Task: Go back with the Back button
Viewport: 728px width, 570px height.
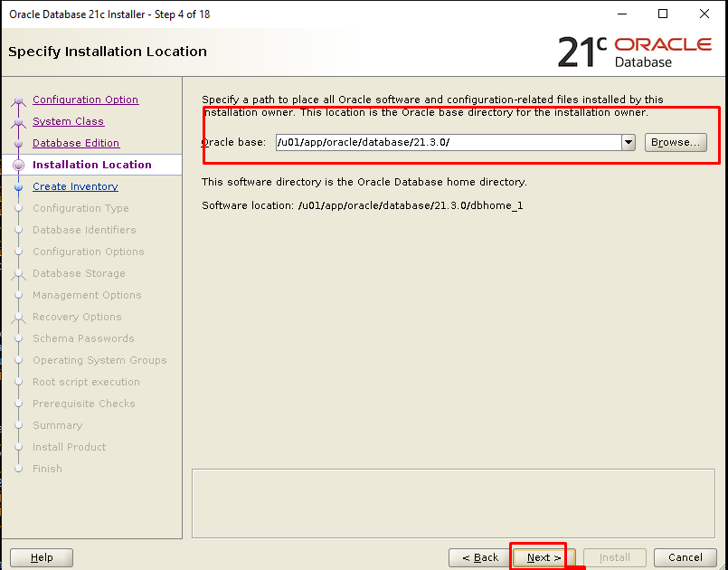Action: 480,557
